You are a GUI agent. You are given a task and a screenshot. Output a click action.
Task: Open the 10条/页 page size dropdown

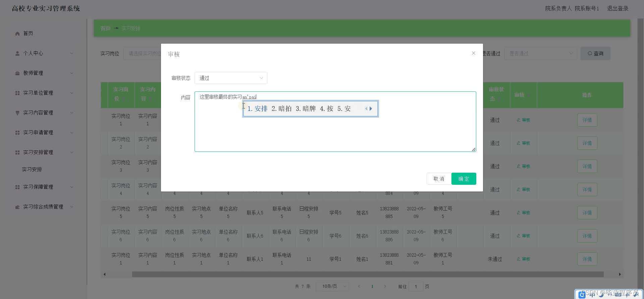pos(332,287)
